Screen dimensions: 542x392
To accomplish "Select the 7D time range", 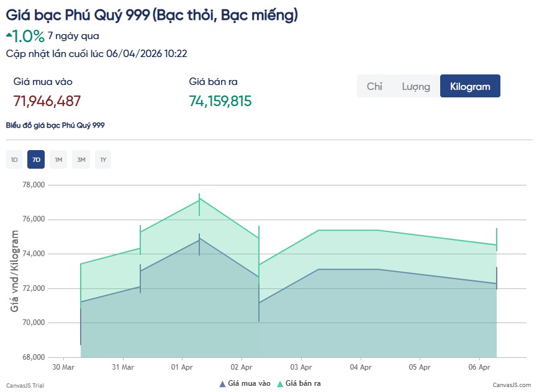I will point(36,160).
